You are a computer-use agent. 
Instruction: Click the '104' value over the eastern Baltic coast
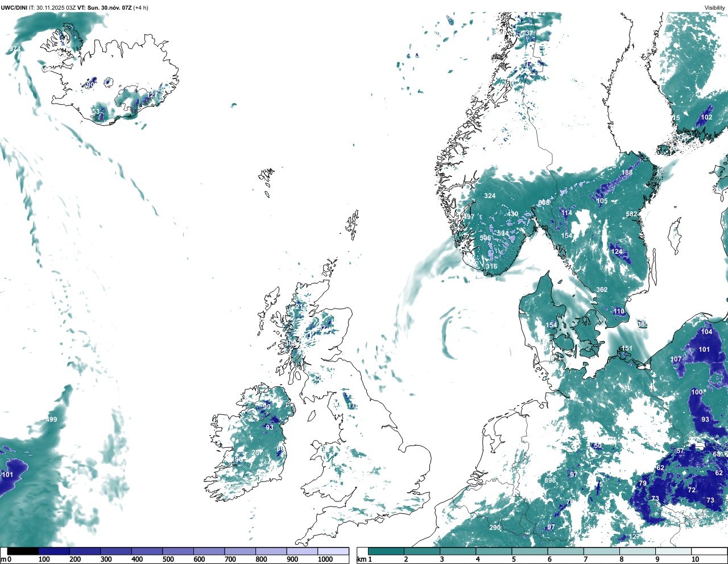pos(706,332)
